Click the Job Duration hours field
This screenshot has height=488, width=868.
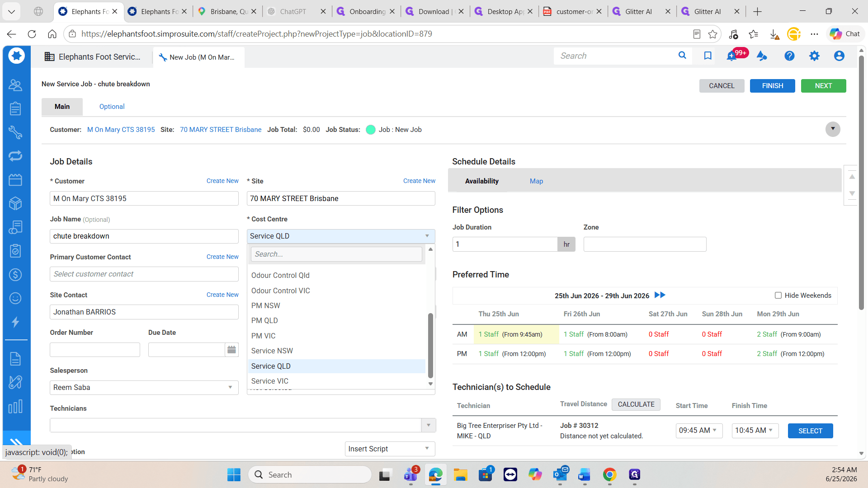tap(505, 244)
